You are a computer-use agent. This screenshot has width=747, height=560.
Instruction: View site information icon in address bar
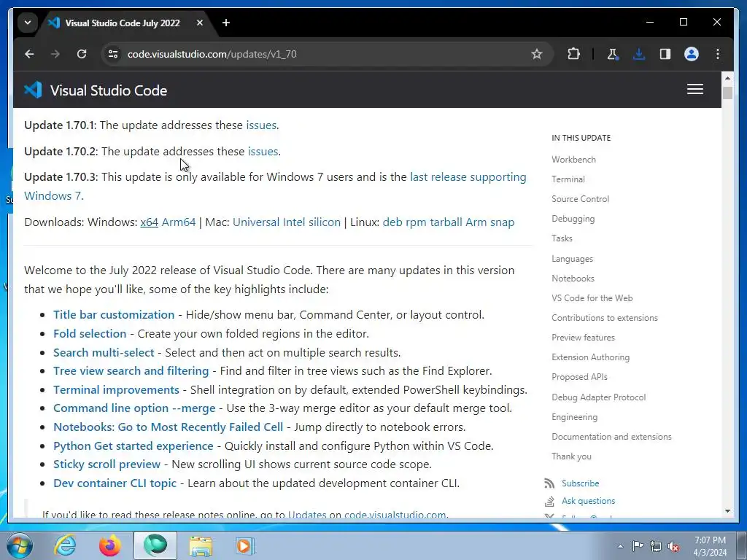point(113,54)
